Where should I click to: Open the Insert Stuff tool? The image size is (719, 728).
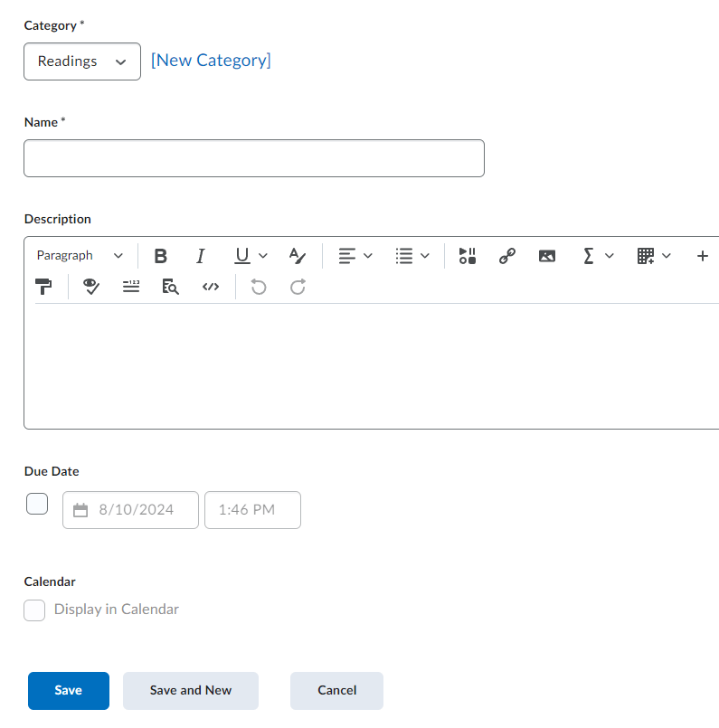point(467,255)
